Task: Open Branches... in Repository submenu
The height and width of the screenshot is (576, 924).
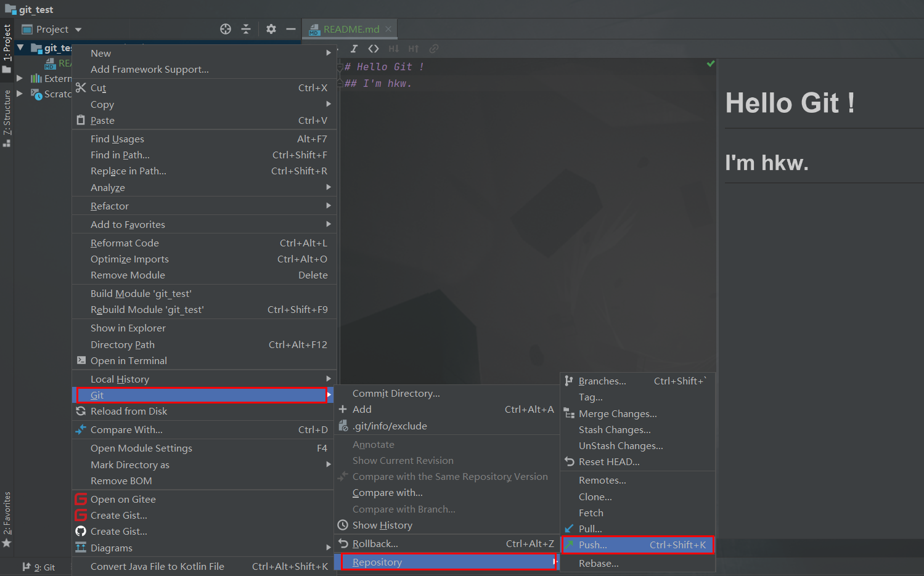Action: point(637,381)
